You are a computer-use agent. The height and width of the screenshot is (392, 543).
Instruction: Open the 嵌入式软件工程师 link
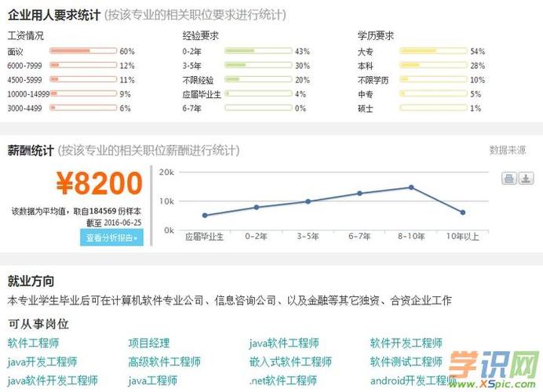(x=290, y=362)
